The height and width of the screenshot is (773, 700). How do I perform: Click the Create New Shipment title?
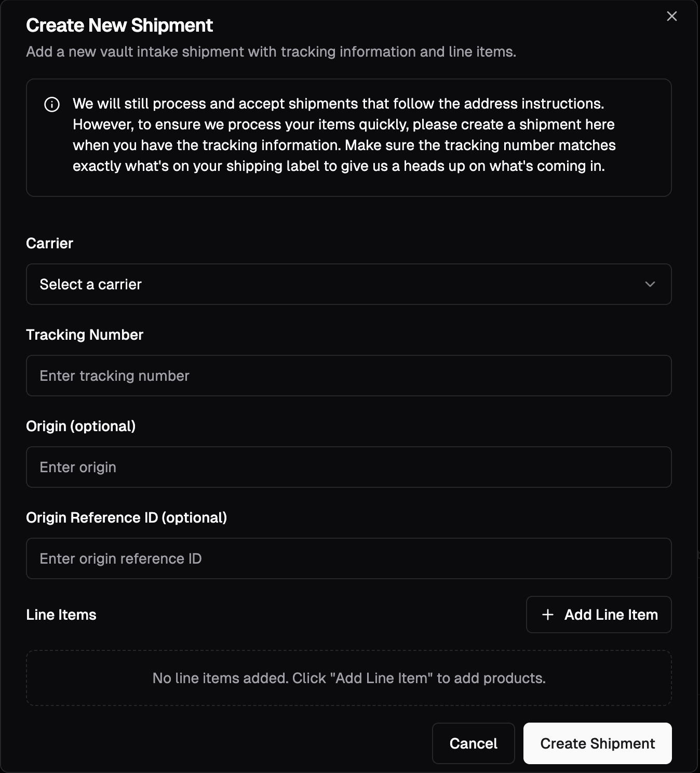[x=119, y=24]
